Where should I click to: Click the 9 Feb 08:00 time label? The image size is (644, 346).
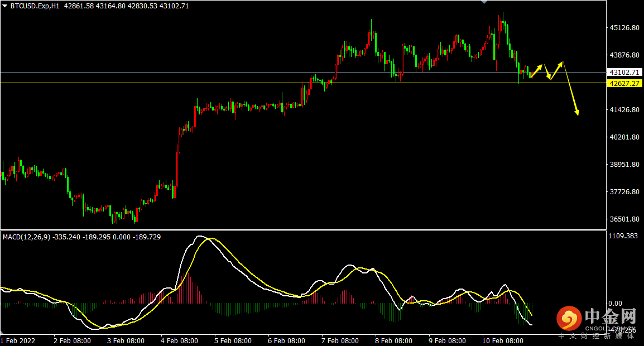click(x=447, y=341)
